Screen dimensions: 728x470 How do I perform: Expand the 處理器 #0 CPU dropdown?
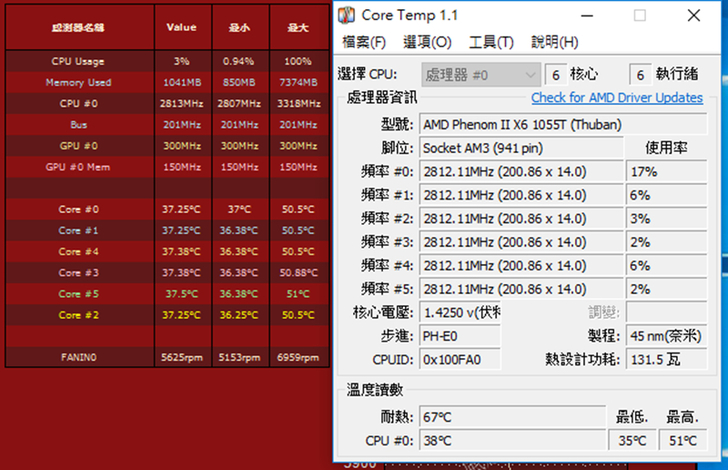pos(481,75)
